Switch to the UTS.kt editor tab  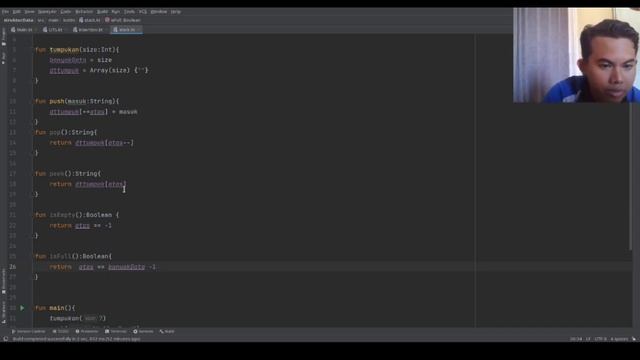(53, 30)
